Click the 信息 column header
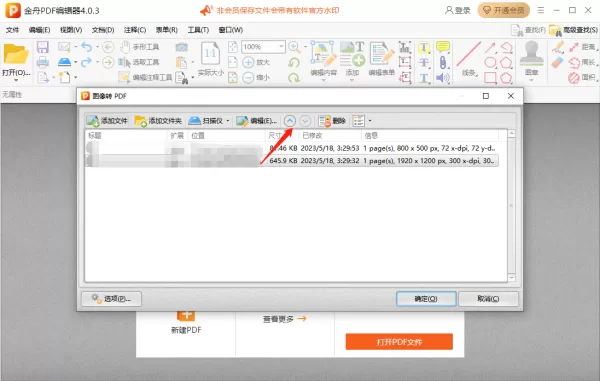The width and height of the screenshot is (600, 381). click(430, 135)
